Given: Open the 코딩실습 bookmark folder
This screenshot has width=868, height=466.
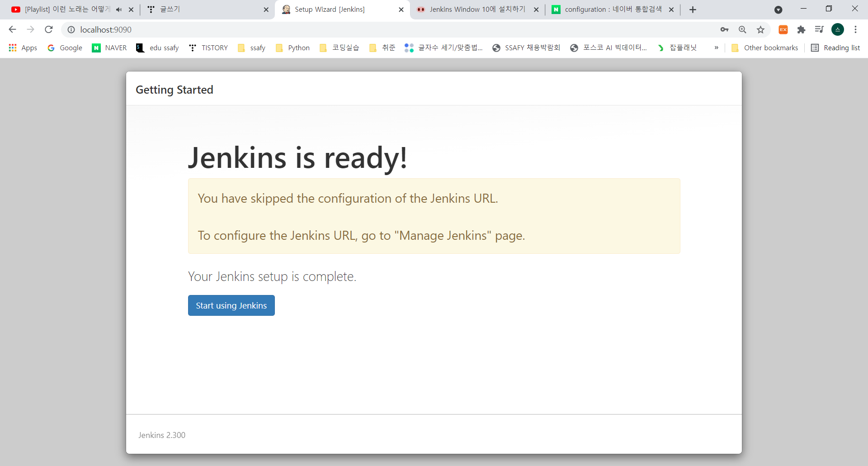Looking at the screenshot, I should pyautogui.click(x=339, y=48).
